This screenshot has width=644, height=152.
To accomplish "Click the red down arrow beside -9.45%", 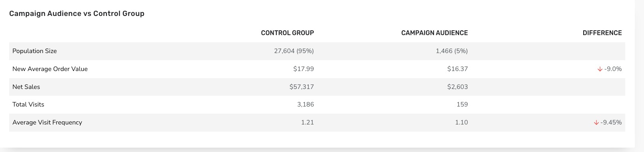I will [596, 122].
